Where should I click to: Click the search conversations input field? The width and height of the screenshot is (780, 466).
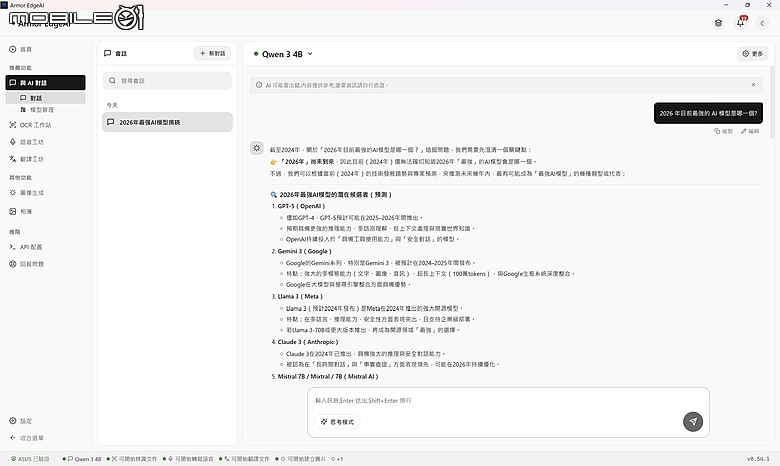coord(167,81)
